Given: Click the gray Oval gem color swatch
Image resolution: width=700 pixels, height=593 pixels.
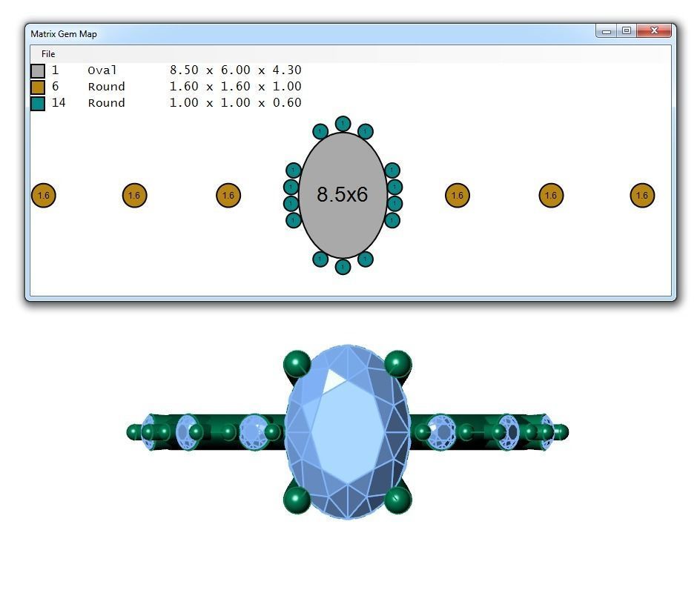Looking at the screenshot, I should click(38, 70).
